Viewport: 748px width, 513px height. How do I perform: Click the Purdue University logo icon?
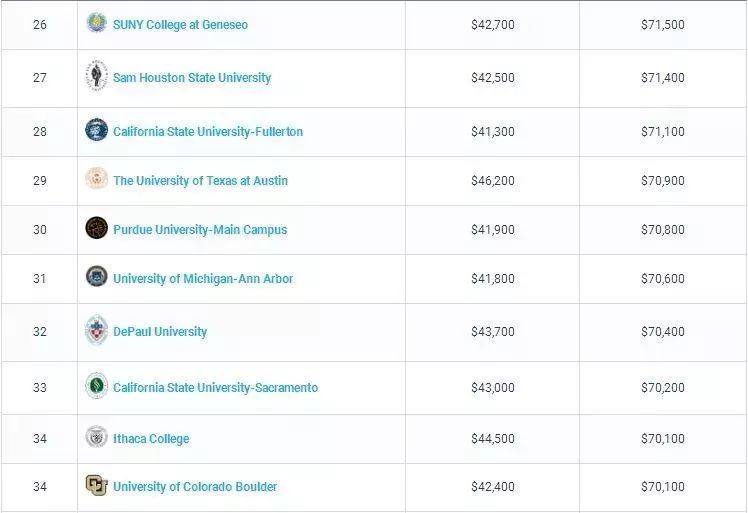[x=96, y=228]
